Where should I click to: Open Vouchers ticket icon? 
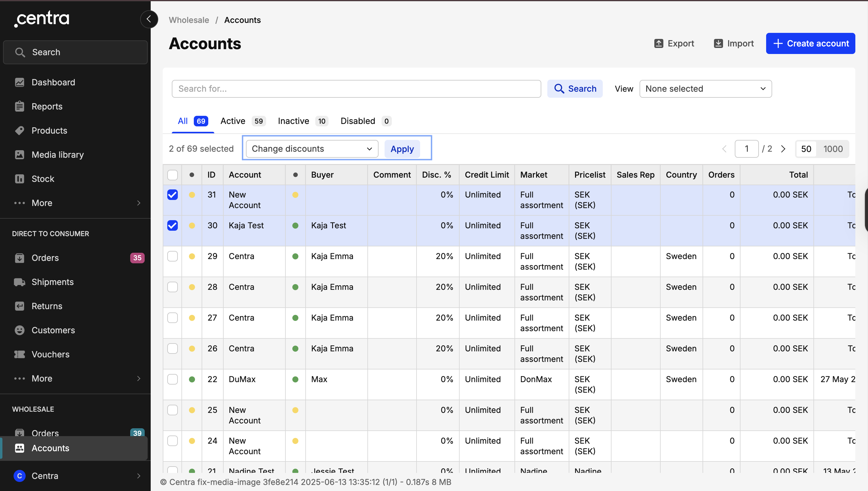click(x=20, y=354)
